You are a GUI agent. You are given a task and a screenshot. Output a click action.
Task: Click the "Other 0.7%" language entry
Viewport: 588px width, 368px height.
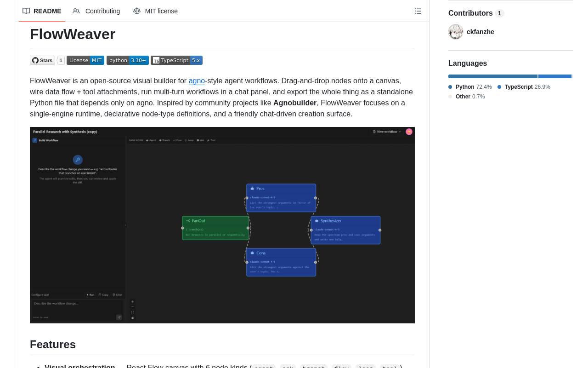pos(466,97)
